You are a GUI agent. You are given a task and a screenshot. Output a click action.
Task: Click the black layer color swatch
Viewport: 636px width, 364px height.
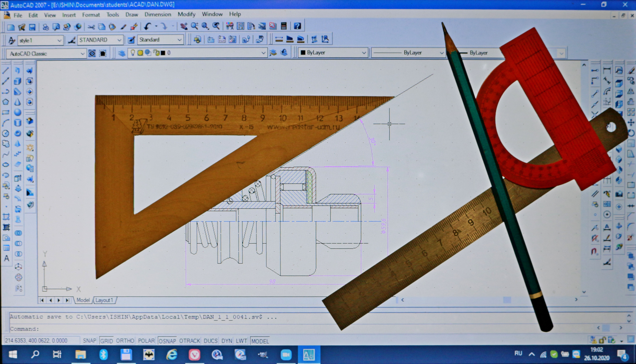pos(163,53)
